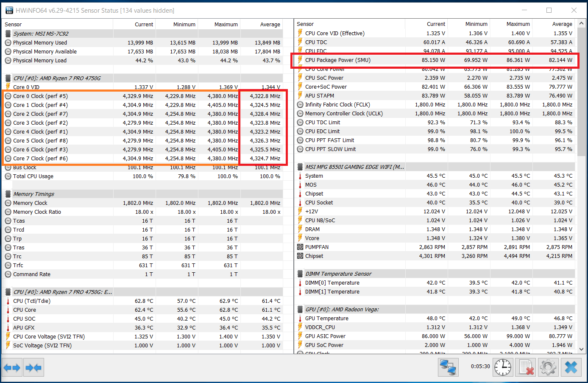Select the Trfc timing row

coord(142,265)
